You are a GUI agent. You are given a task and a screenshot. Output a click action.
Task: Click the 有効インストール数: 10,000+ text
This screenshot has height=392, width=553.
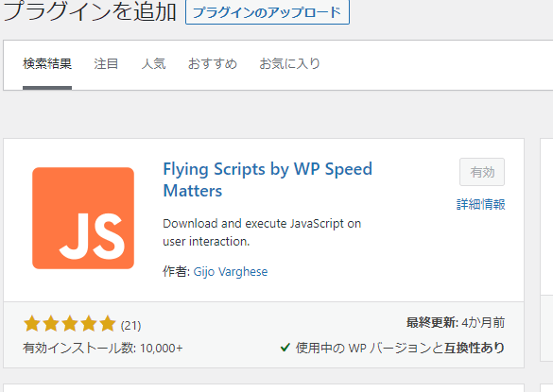pos(103,349)
